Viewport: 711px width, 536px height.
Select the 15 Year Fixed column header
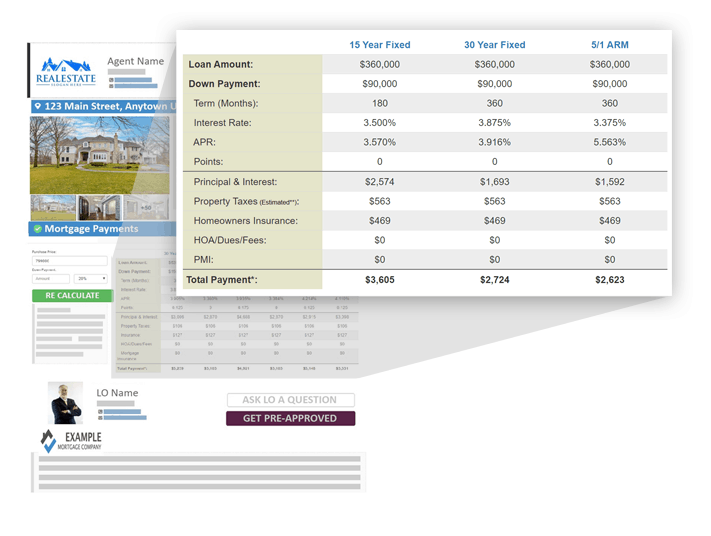coord(380,45)
